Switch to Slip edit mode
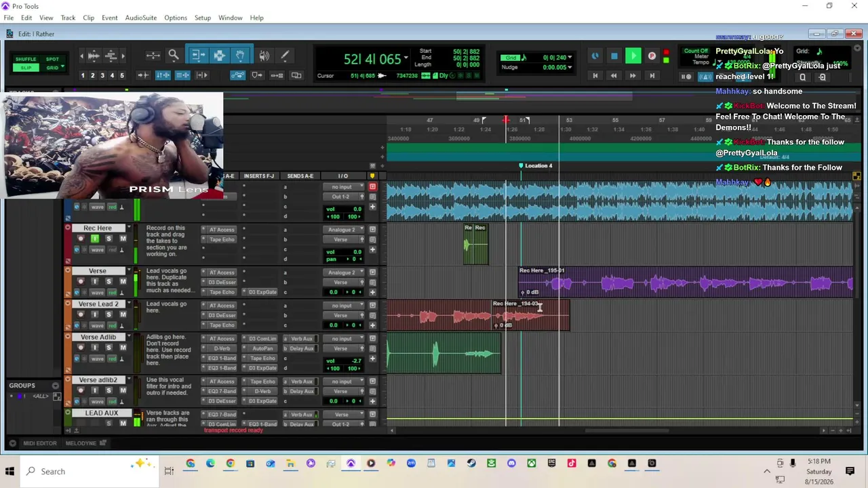Image resolution: width=868 pixels, height=488 pixels. click(26, 68)
